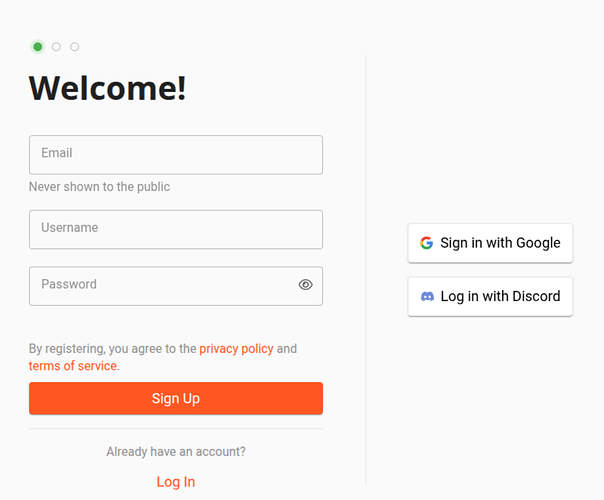Click the Welcome! heading

tap(107, 89)
